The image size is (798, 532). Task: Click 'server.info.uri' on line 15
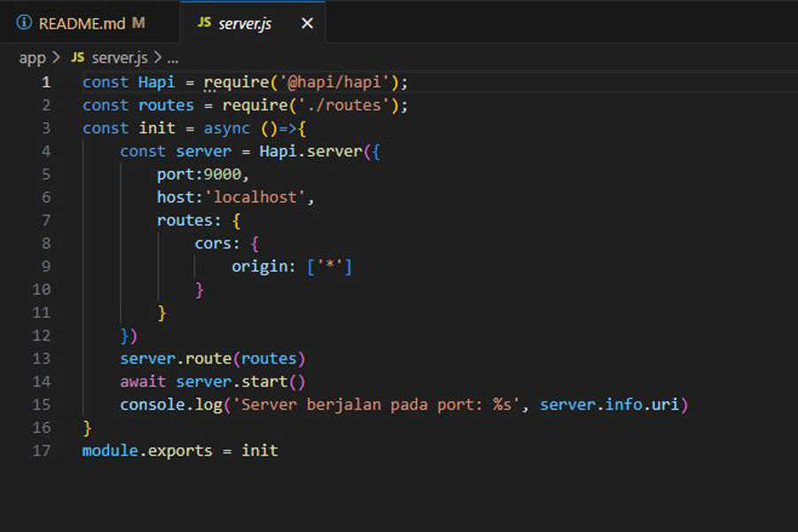click(x=609, y=404)
